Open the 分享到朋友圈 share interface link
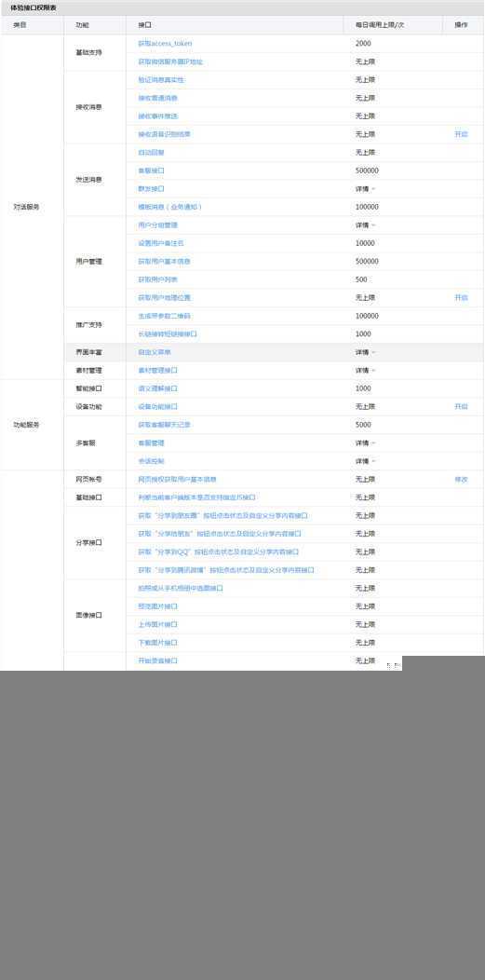Viewport: 485px width, 980px height. 222,516
